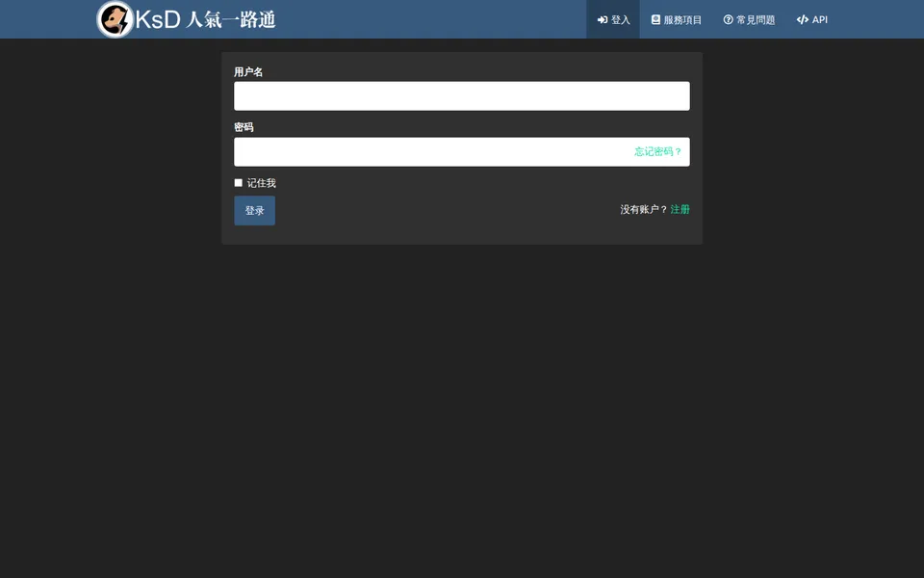This screenshot has height=578, width=924.
Task: Click the 密码 field label
Action: [x=244, y=127]
